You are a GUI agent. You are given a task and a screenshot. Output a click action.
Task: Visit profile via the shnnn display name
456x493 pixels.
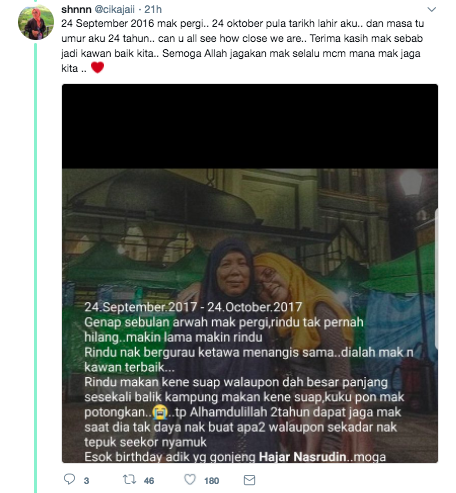tap(76, 9)
